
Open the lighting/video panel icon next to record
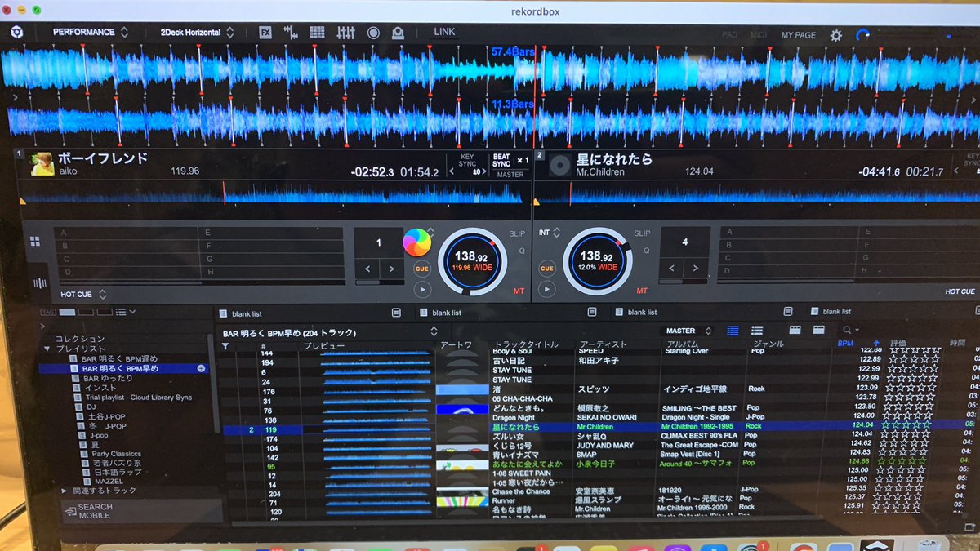point(398,33)
